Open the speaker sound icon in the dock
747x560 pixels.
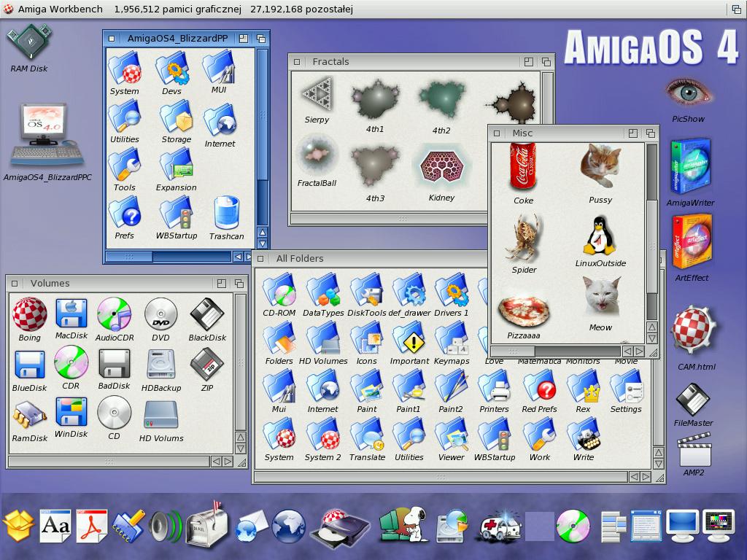pyautogui.click(x=166, y=526)
